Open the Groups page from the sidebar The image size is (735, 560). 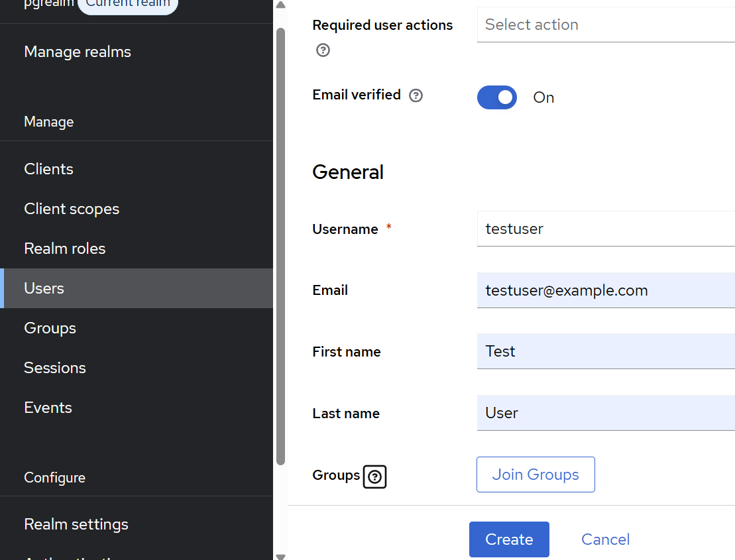[x=50, y=328]
